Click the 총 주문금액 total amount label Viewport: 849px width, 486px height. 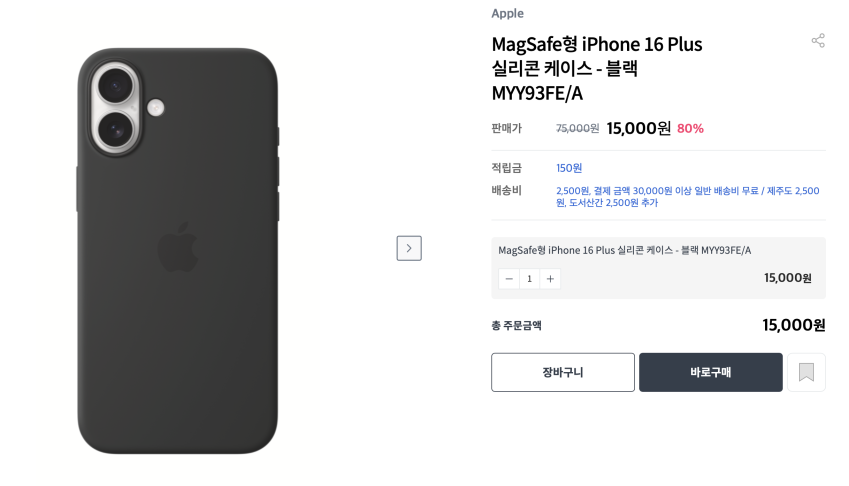pos(516,325)
